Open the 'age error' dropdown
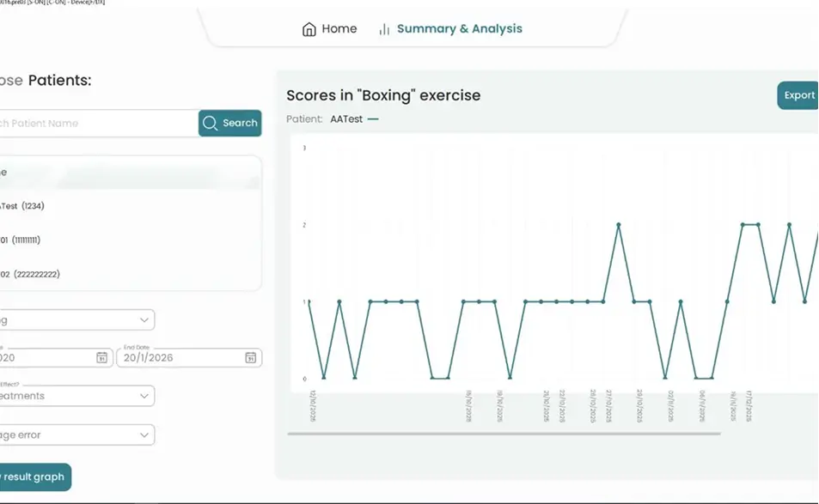The width and height of the screenshot is (819, 504). (x=76, y=434)
